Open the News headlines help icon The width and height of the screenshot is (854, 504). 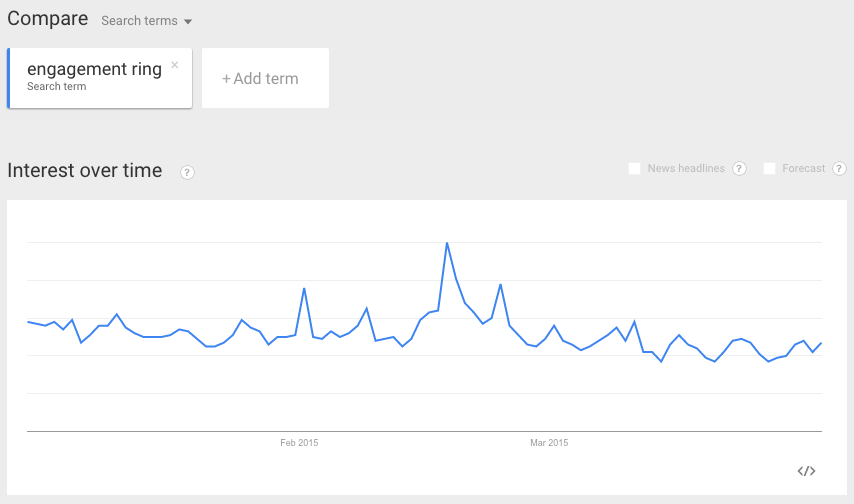(739, 168)
